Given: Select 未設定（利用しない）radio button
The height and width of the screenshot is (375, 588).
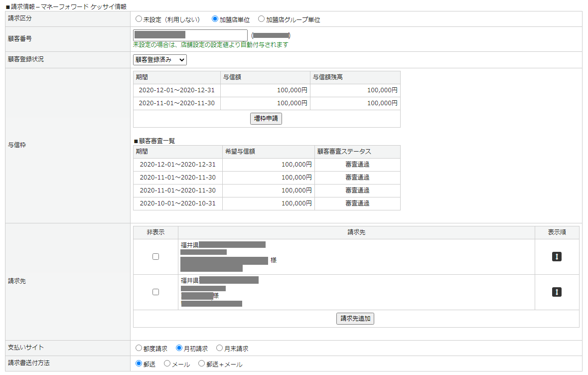Looking at the screenshot, I should point(139,19).
